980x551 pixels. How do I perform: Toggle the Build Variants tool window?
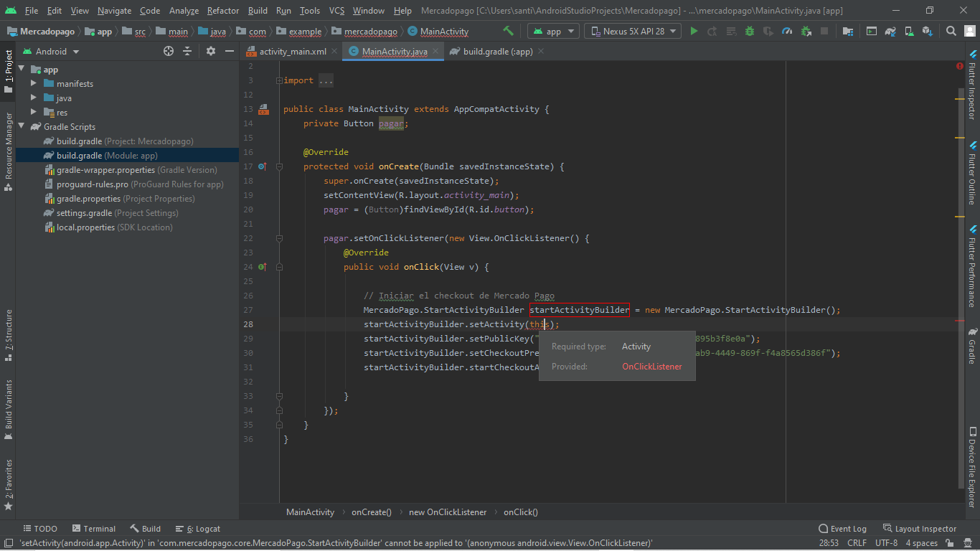[8, 408]
